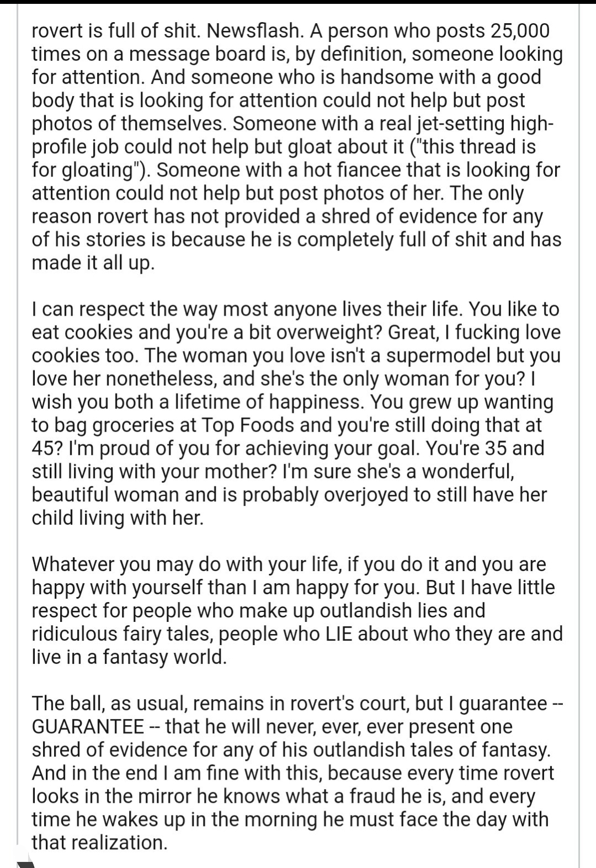596x868 pixels.
Task: Click "child living with her." line
Action: [118, 518]
